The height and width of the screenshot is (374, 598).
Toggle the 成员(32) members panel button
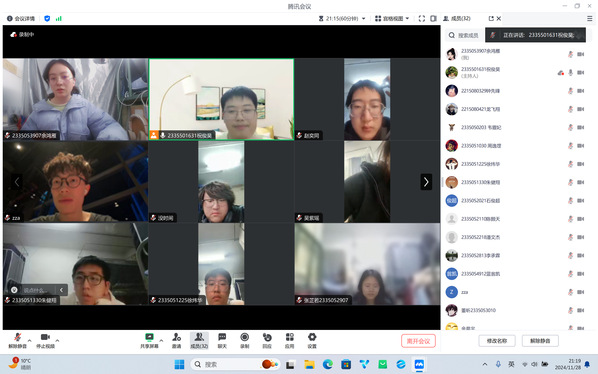[199, 340]
